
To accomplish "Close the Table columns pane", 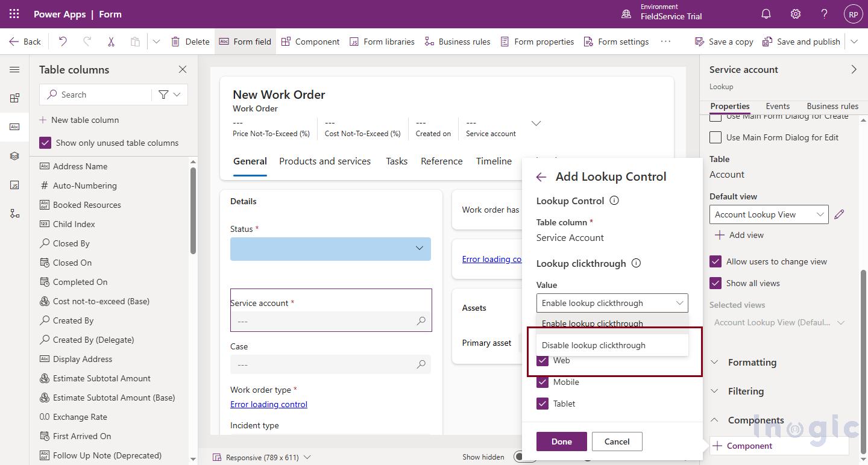I will [183, 70].
